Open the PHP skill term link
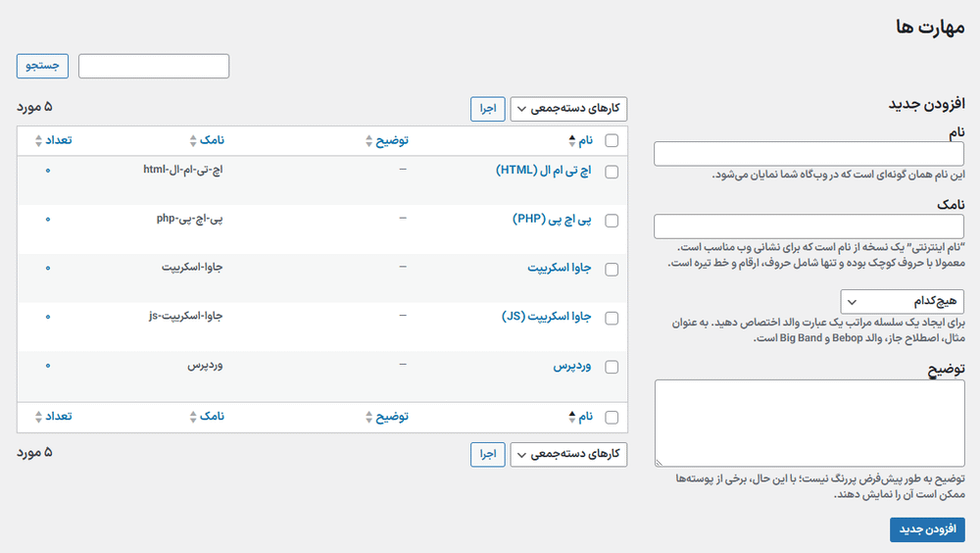The width and height of the screenshot is (980, 553). [x=552, y=219]
